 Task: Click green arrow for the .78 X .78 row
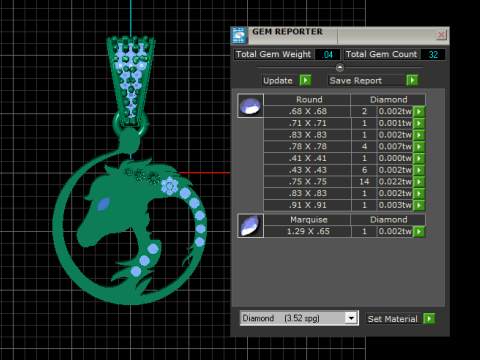click(419, 146)
